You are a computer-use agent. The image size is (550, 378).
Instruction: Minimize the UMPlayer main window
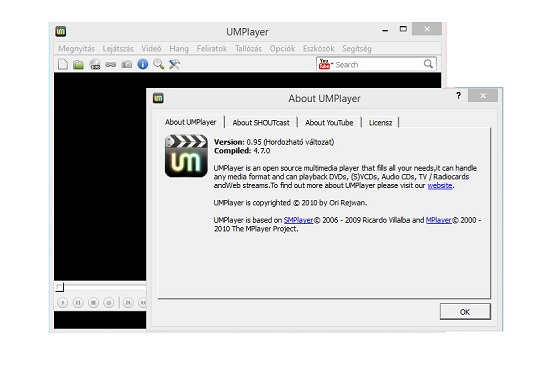[x=385, y=31]
